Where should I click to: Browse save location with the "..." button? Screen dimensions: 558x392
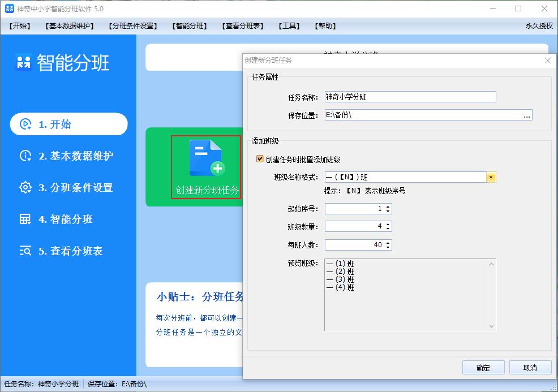tap(526, 115)
